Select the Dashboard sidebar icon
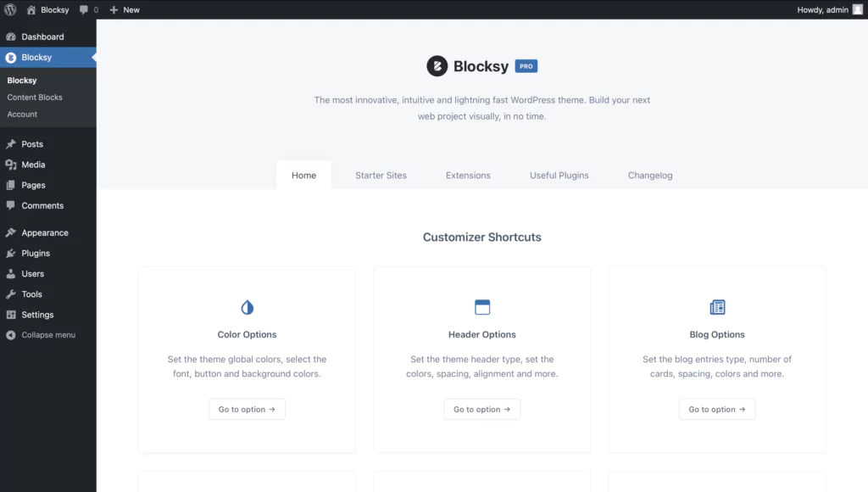Viewport: 868px width, 492px height. click(x=12, y=36)
